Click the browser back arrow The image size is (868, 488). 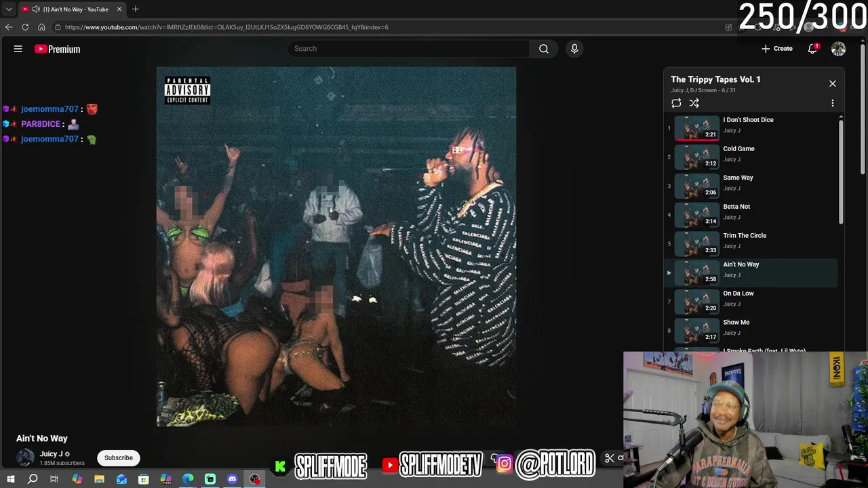(8, 27)
